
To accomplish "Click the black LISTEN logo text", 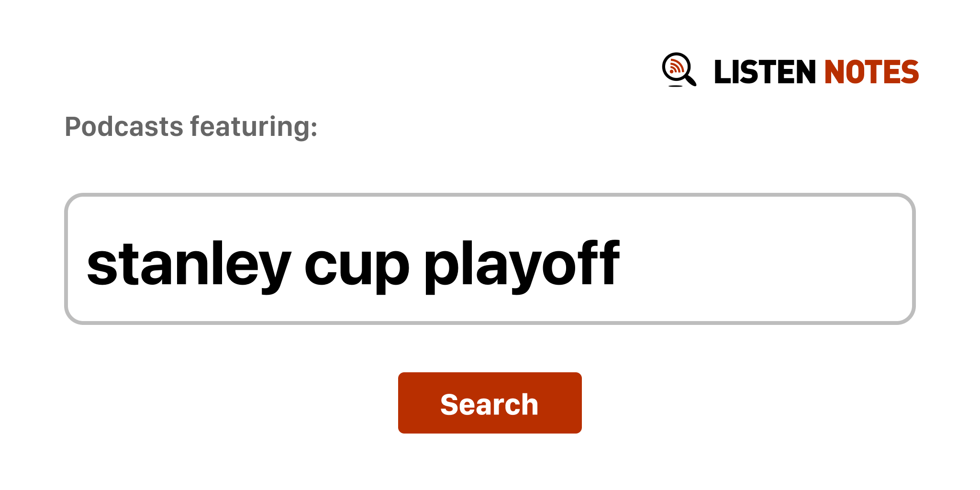I will click(x=764, y=72).
